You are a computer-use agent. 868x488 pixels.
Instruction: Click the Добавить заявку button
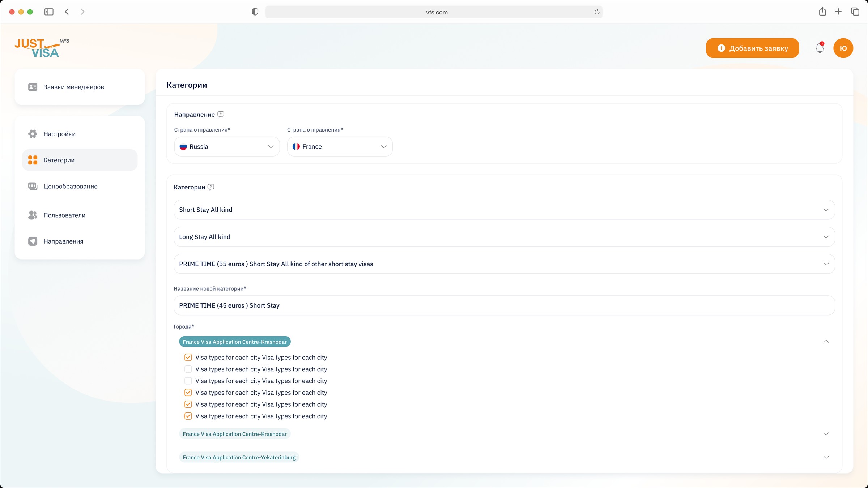752,48
